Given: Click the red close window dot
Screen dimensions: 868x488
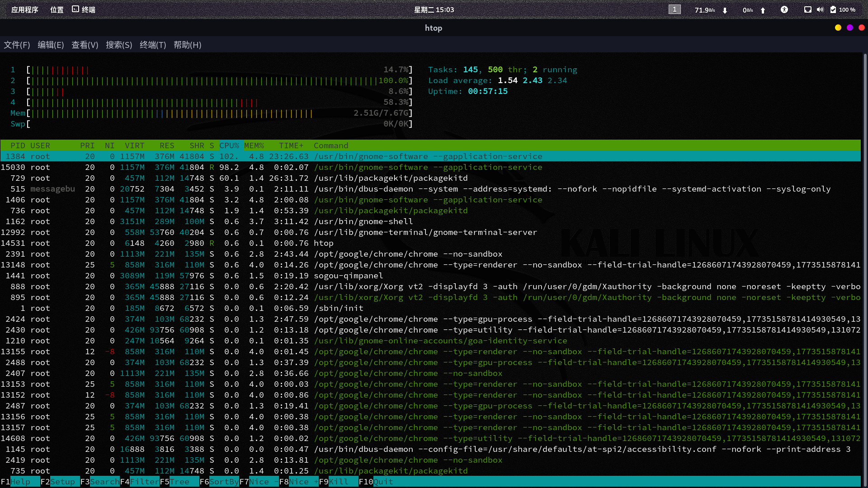Looking at the screenshot, I should click(x=862, y=28).
